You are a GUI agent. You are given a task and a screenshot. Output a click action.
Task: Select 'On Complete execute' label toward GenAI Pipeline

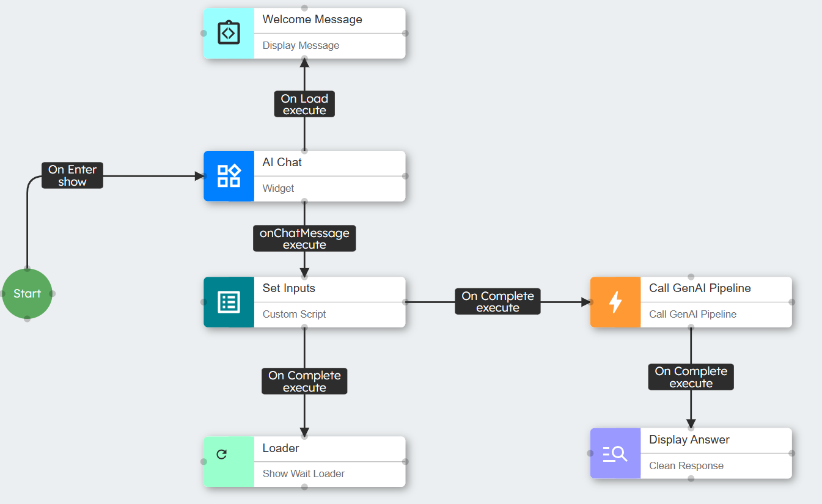(x=497, y=302)
